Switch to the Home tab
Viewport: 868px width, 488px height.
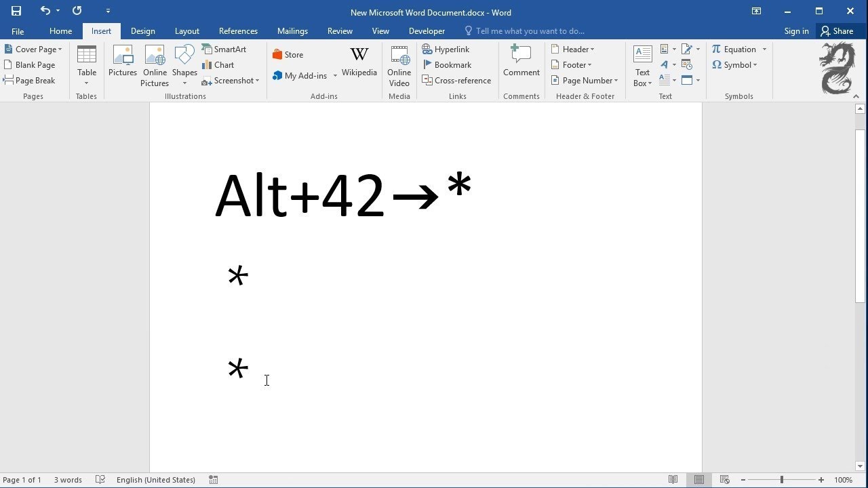[60, 31]
